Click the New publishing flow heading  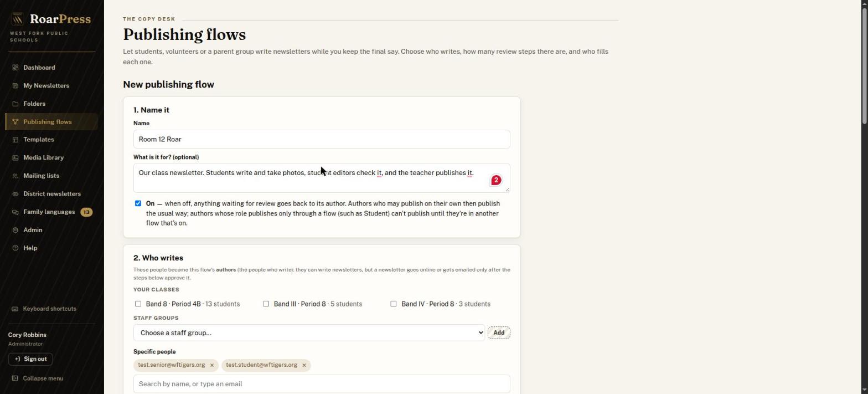168,85
